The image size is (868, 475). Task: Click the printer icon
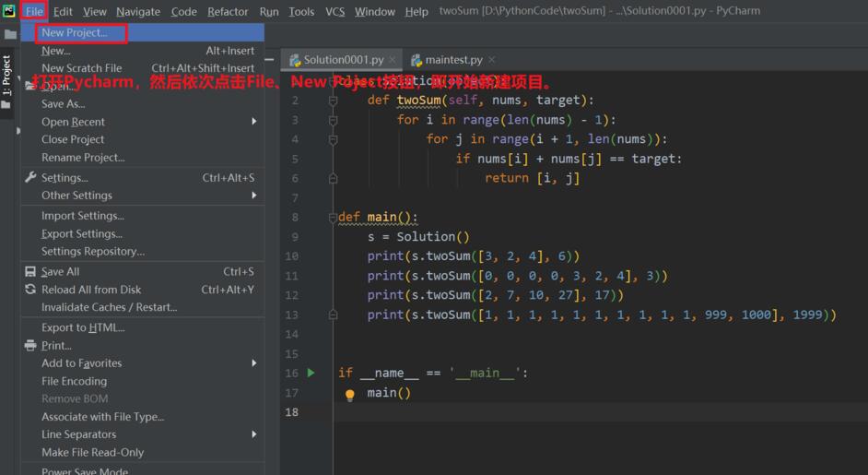30,345
